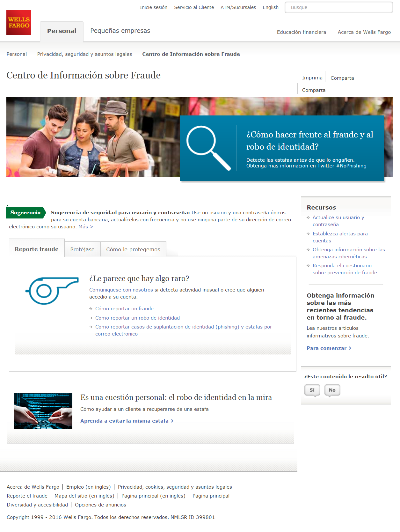
Task: Open the Comparta share option beside Imprima
Action: (x=342, y=78)
